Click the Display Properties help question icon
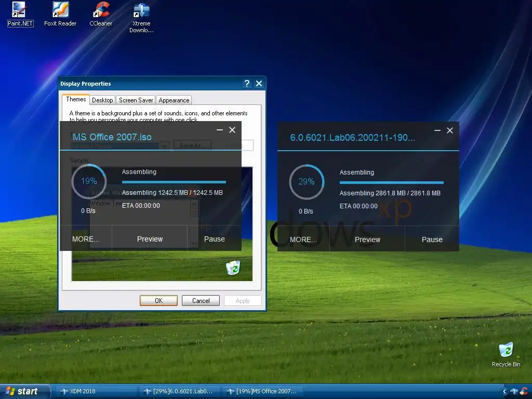The width and height of the screenshot is (532, 399). point(247,84)
